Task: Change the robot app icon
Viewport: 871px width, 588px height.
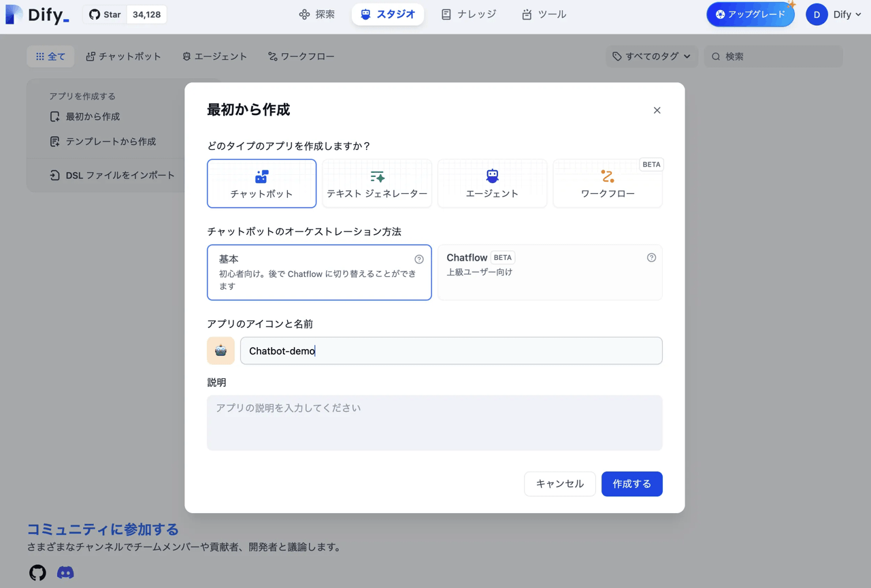Action: tap(221, 350)
